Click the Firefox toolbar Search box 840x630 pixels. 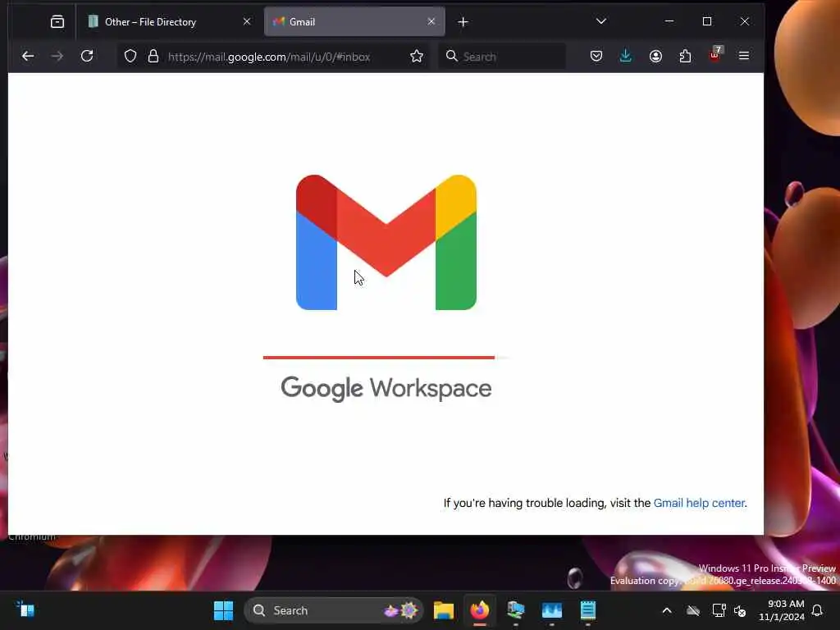pos(502,57)
